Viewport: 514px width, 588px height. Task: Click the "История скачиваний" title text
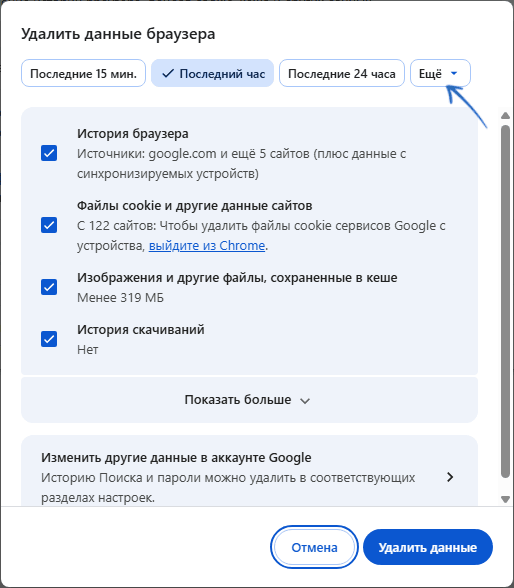pos(141,330)
